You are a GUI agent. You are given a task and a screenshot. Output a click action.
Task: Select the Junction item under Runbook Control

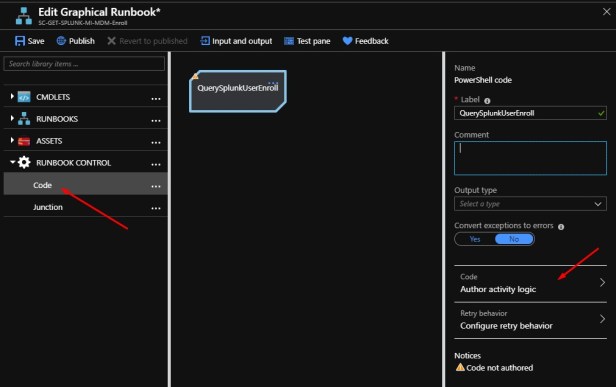[x=85, y=207]
